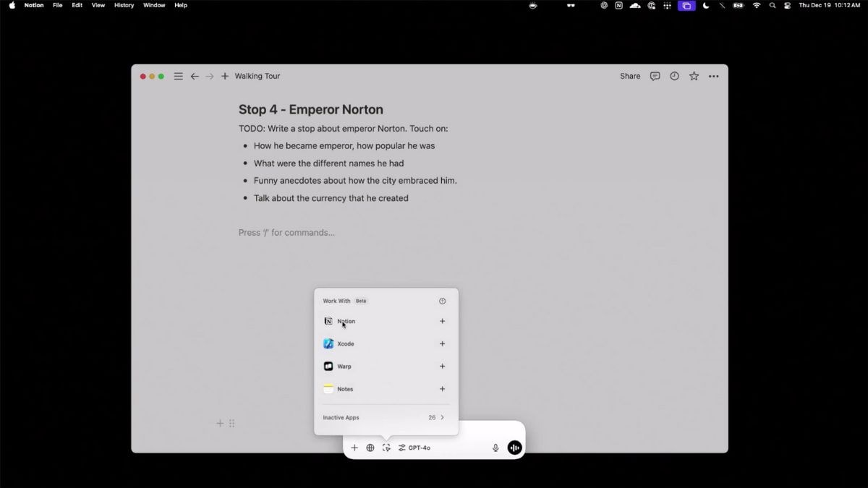Click the 'Press / for commands' placeholder
868x488 pixels.
coord(286,233)
